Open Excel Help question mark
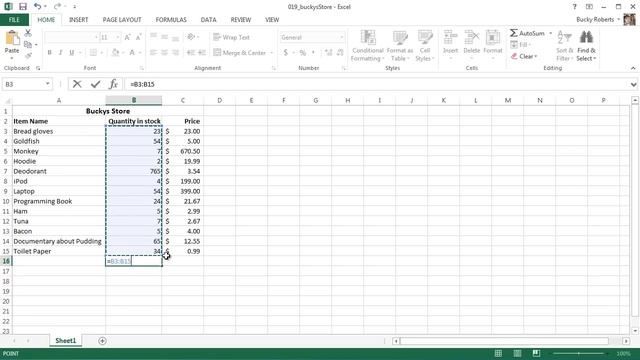640x360 pixels. [x=574, y=7]
